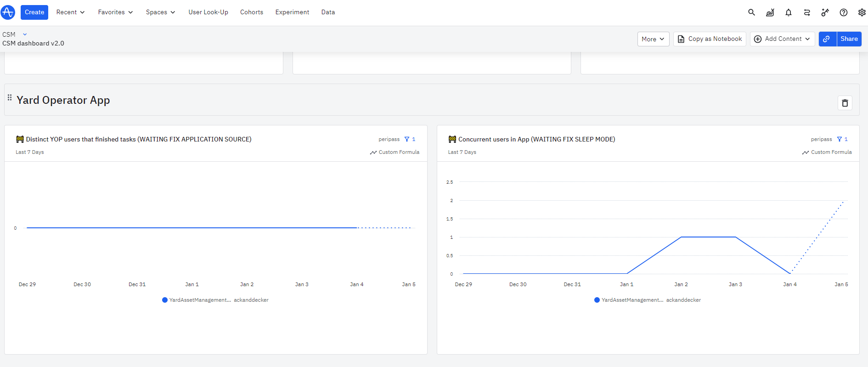Click the snail icon in top bar
868x367 pixels.
[770, 12]
